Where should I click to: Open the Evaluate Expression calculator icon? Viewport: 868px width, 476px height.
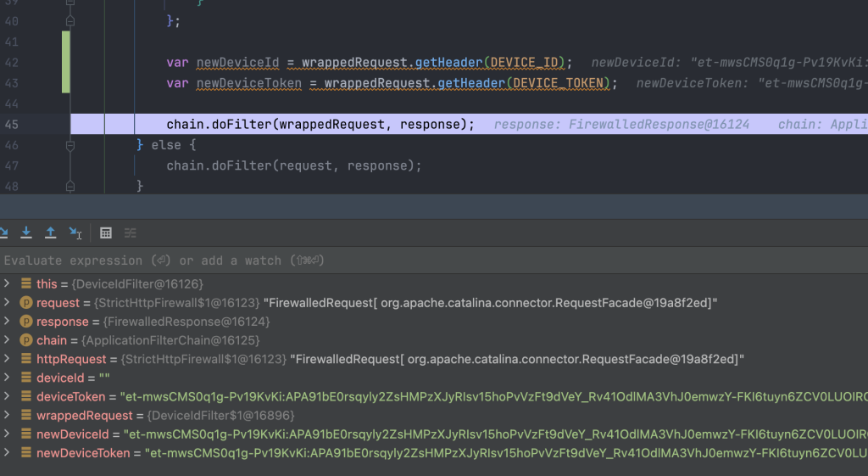(106, 232)
